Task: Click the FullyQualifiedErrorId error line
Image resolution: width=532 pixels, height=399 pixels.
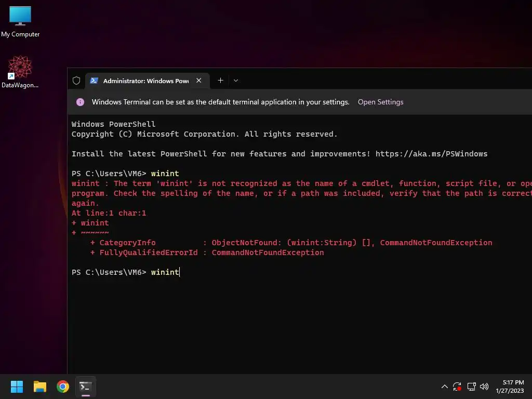Action: (207, 252)
